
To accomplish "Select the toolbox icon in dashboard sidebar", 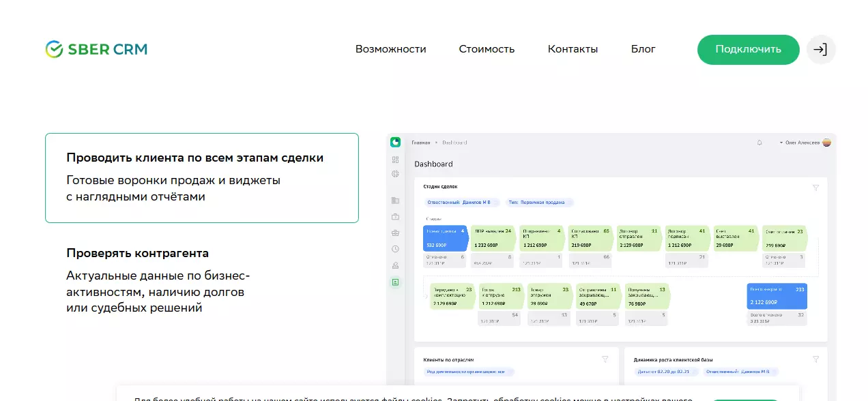I will (395, 233).
